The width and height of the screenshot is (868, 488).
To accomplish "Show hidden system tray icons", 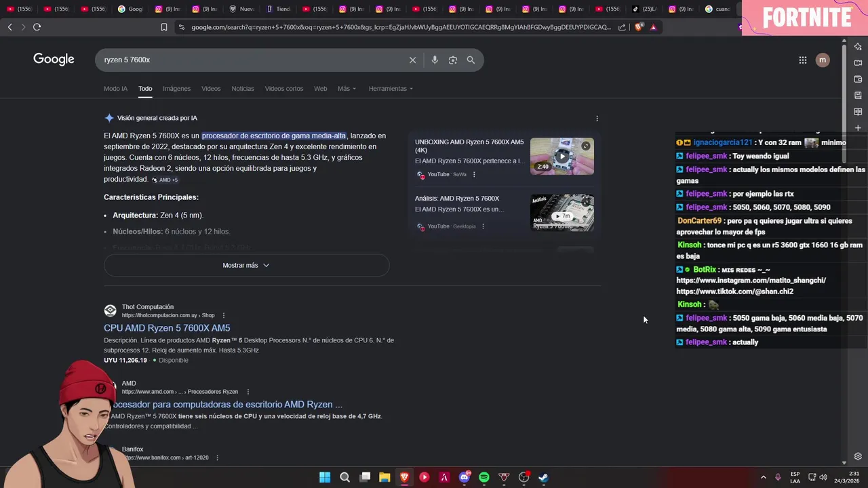I will coord(763,477).
